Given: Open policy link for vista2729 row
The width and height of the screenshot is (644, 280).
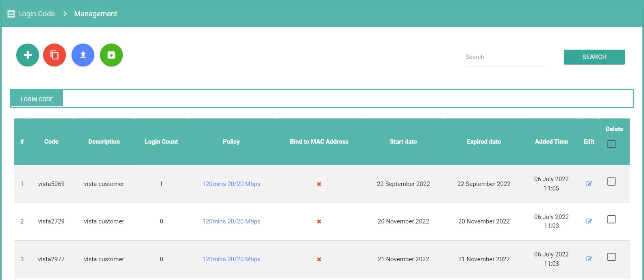Looking at the screenshot, I should tap(231, 221).
